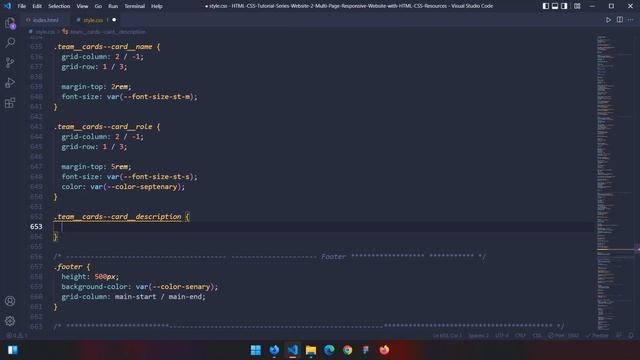Open the Accounts menu icon

[10, 301]
